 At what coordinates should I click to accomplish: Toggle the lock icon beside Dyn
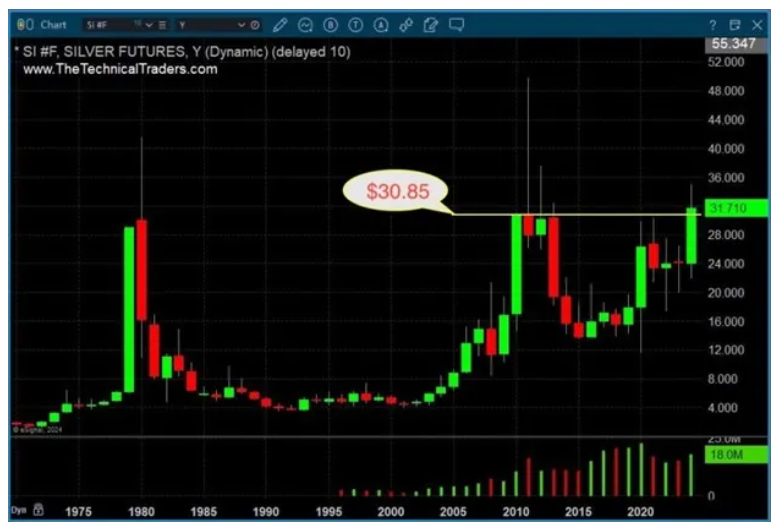(38, 509)
